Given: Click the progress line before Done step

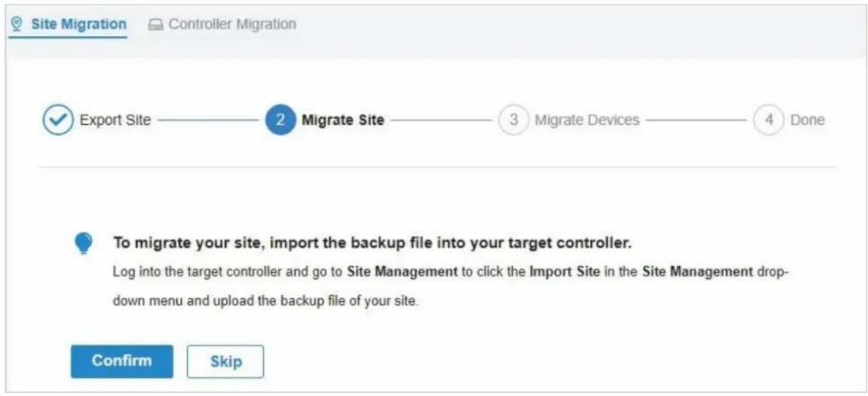Looking at the screenshot, I should (696, 121).
